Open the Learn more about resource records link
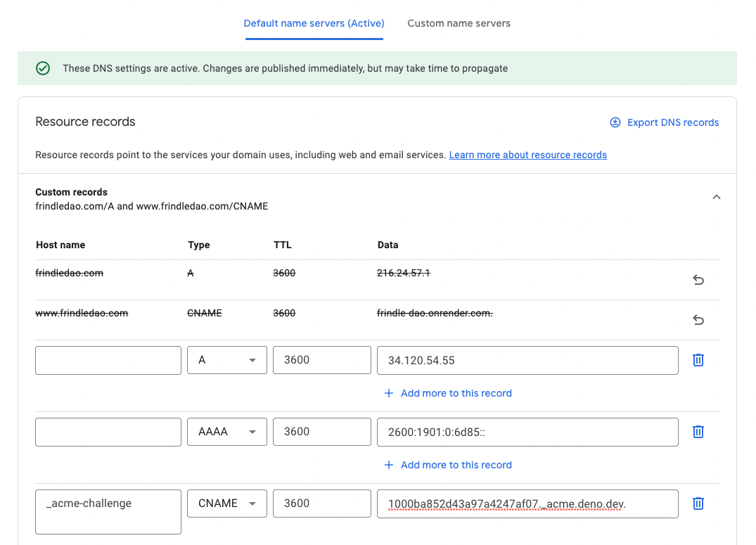This screenshot has height=545, width=756. tap(527, 155)
